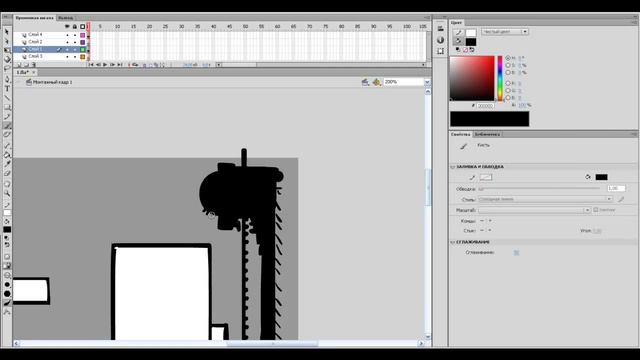Go to last frame button
The image size is (640, 360).
tap(120, 65)
